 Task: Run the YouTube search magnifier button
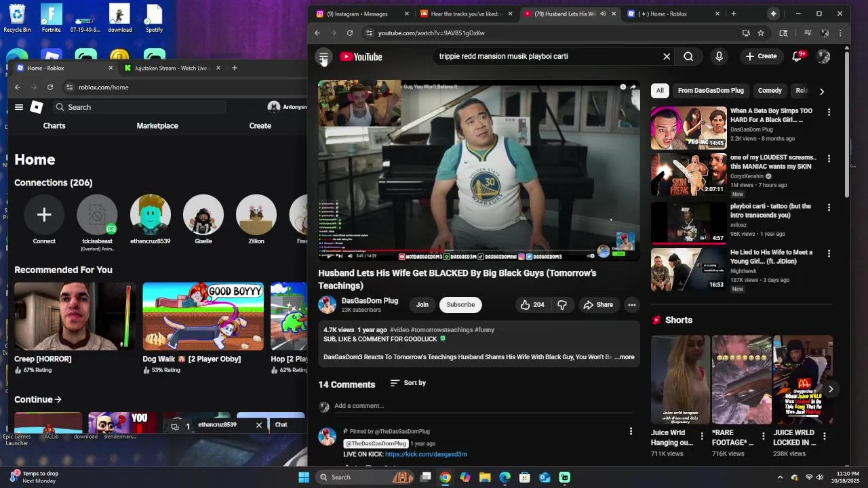tap(688, 56)
